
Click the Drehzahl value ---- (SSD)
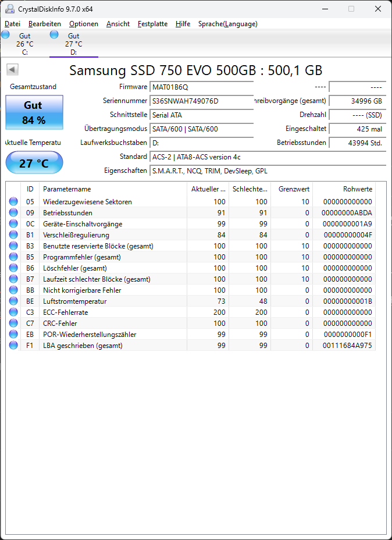[358, 115]
